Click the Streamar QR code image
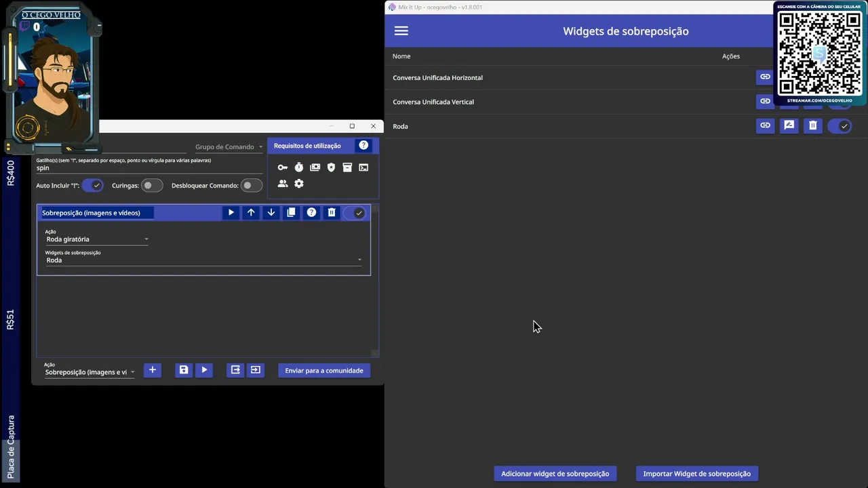This screenshot has width=868, height=488. [x=819, y=54]
